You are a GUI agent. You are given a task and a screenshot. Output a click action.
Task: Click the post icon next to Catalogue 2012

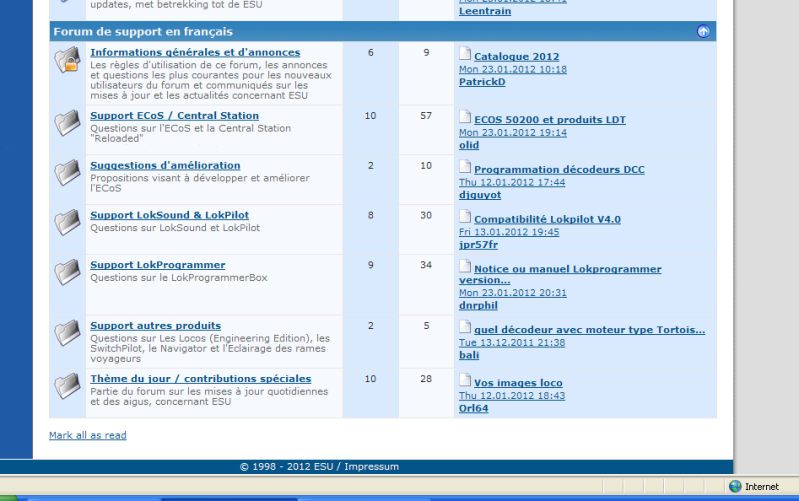[465, 54]
